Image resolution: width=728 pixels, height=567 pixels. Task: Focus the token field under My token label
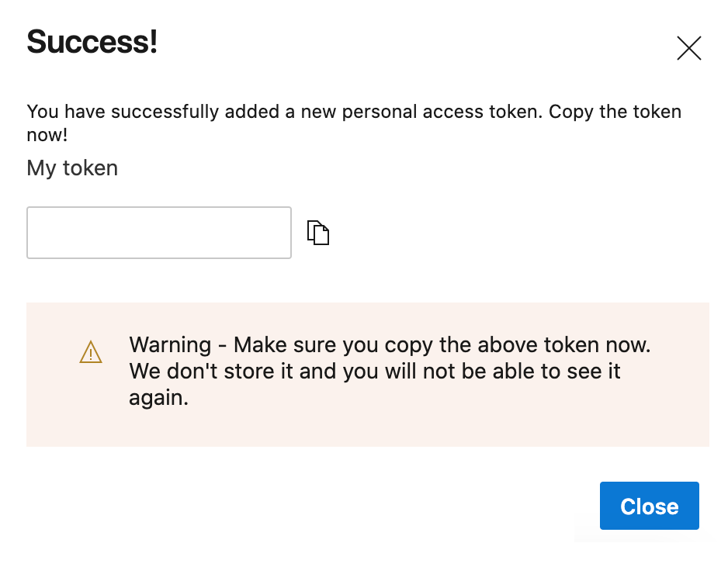(158, 232)
